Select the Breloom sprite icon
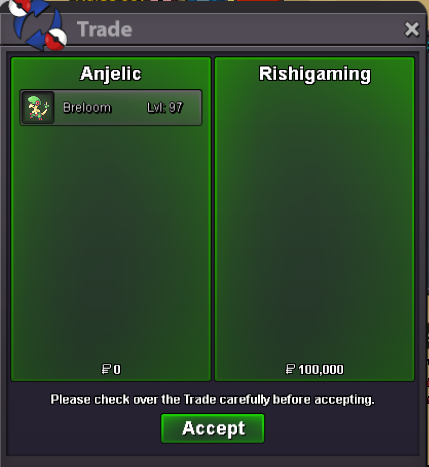429x467 pixels. (x=38, y=107)
